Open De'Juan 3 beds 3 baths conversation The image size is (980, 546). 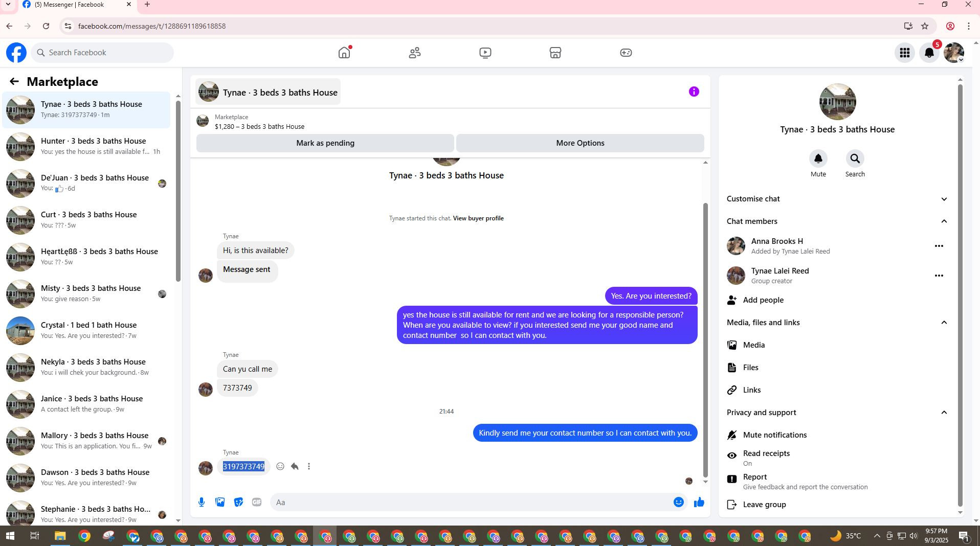pos(86,184)
